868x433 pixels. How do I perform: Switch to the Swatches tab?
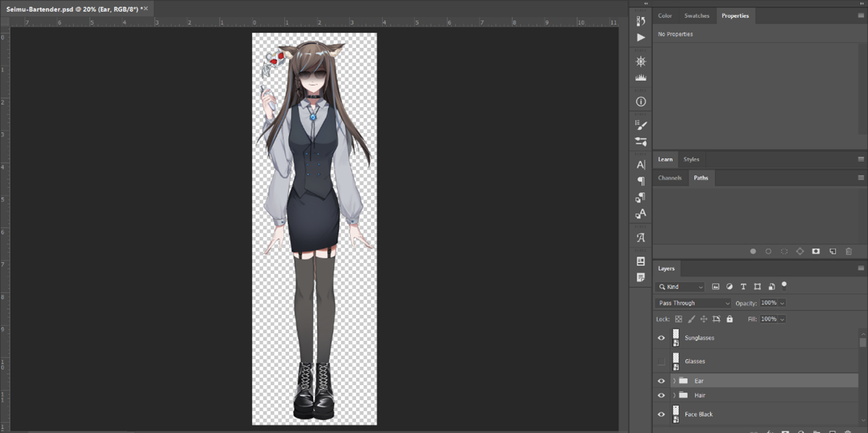(x=697, y=16)
